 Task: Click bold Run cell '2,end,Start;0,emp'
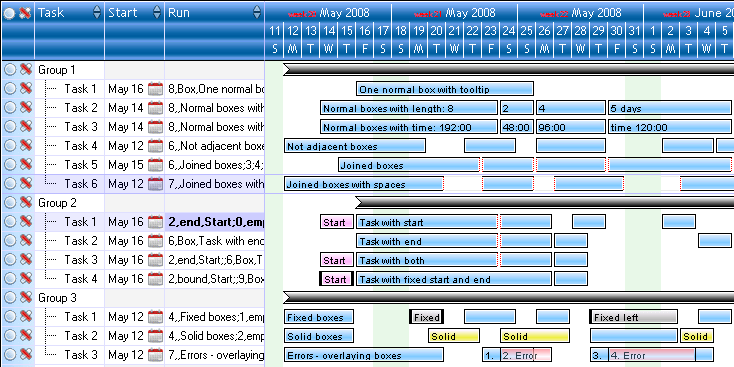pyautogui.click(x=215, y=222)
